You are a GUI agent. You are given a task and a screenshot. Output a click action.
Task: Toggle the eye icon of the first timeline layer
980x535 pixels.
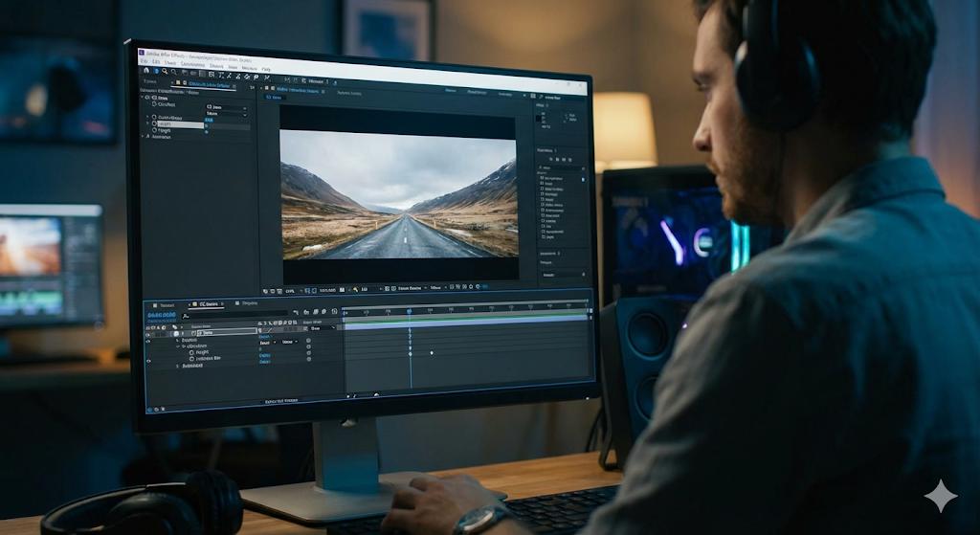pos(148,334)
